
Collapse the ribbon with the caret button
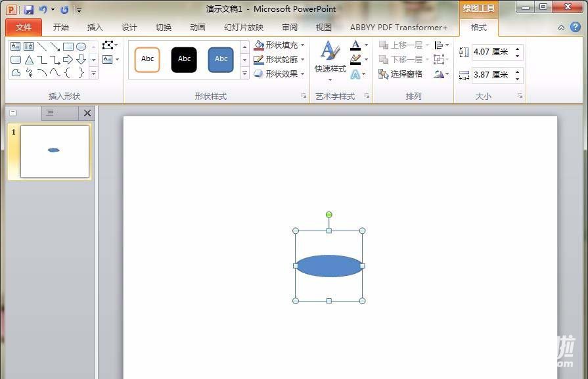coord(561,27)
